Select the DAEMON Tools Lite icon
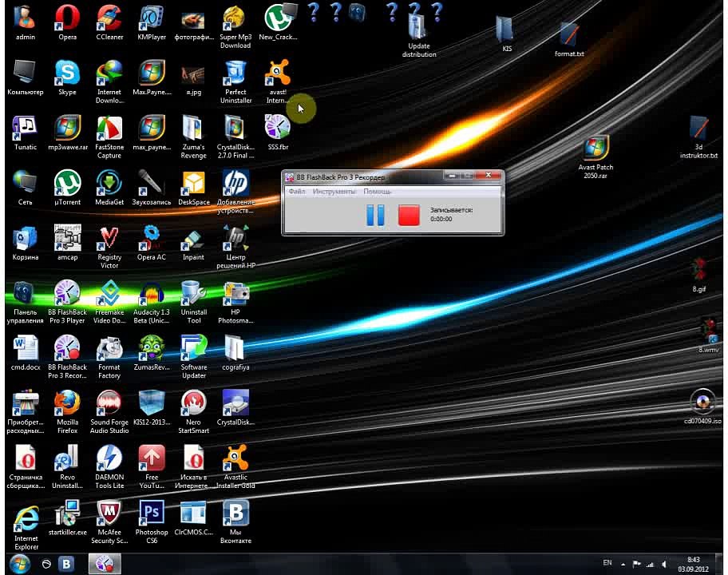 tap(109, 466)
